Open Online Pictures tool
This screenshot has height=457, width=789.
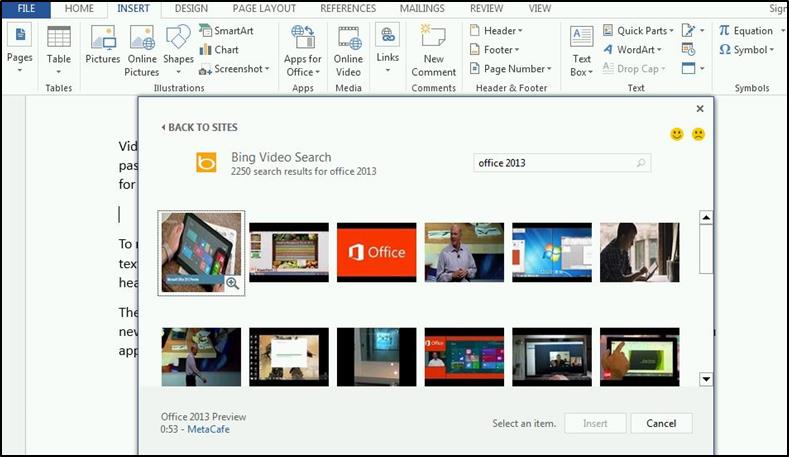point(142,51)
